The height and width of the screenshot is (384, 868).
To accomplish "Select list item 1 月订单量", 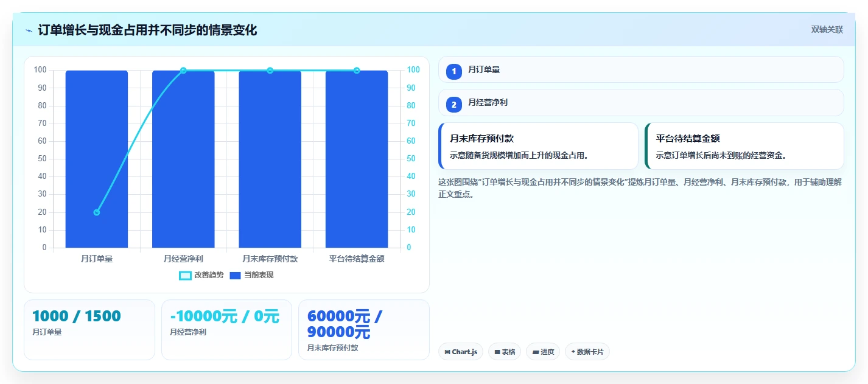I will (641, 69).
